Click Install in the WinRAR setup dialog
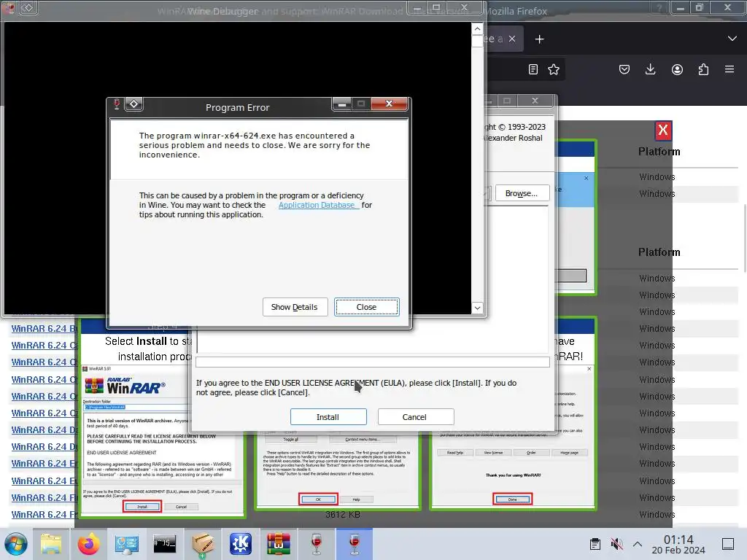This screenshot has height=560, width=747. pyautogui.click(x=328, y=416)
